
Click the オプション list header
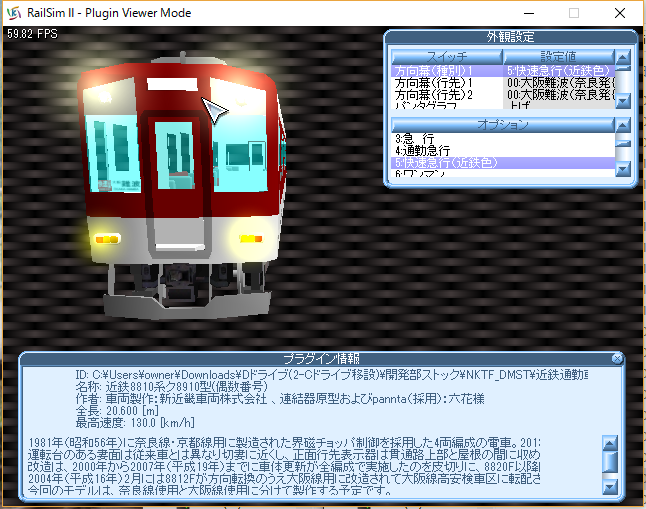coord(503,124)
